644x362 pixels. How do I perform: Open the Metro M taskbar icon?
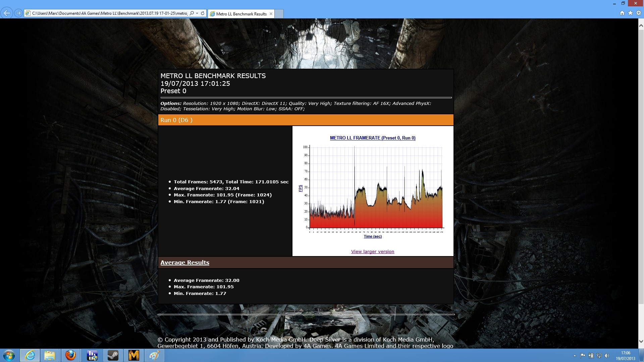[x=133, y=355]
